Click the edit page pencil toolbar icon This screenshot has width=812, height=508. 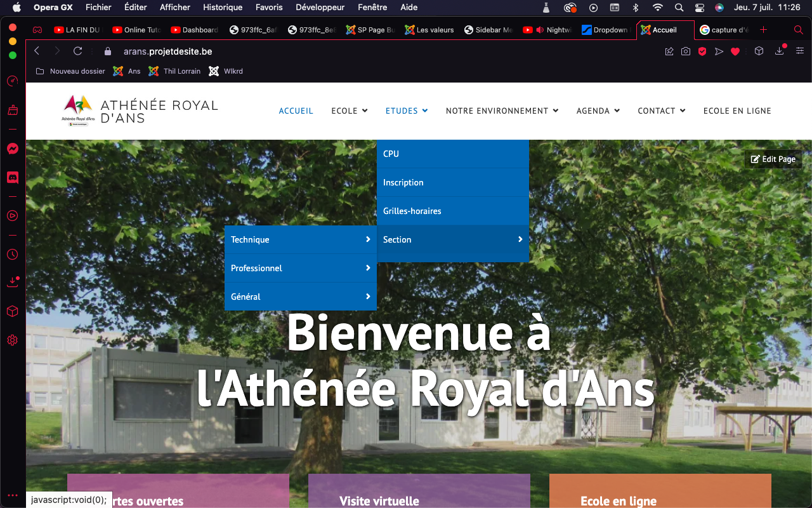(669, 51)
